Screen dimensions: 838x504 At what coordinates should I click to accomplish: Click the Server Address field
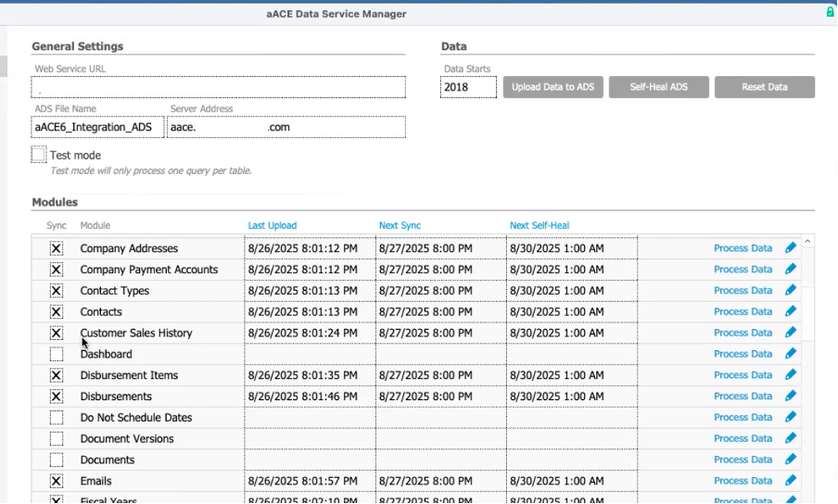coord(286,127)
